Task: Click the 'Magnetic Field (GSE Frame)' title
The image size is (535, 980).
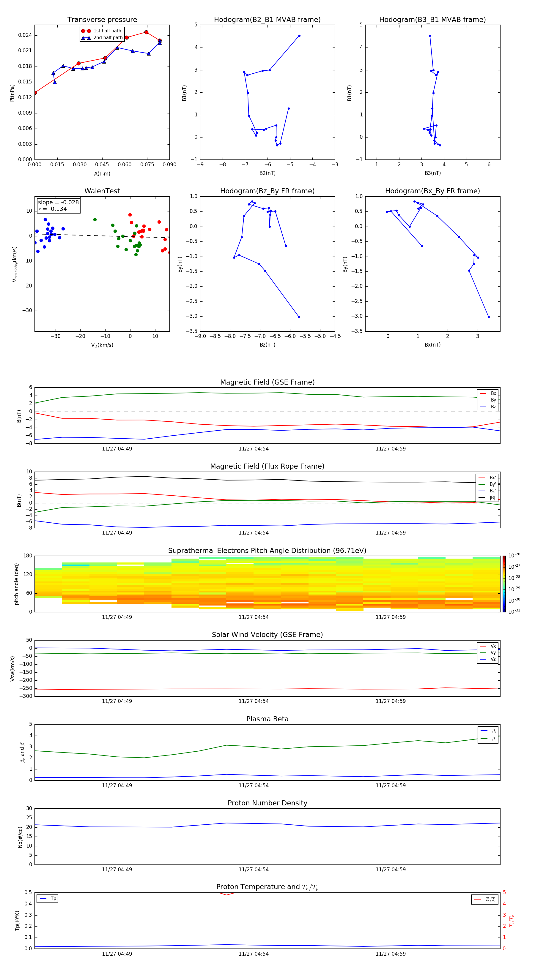Action: tap(267, 382)
